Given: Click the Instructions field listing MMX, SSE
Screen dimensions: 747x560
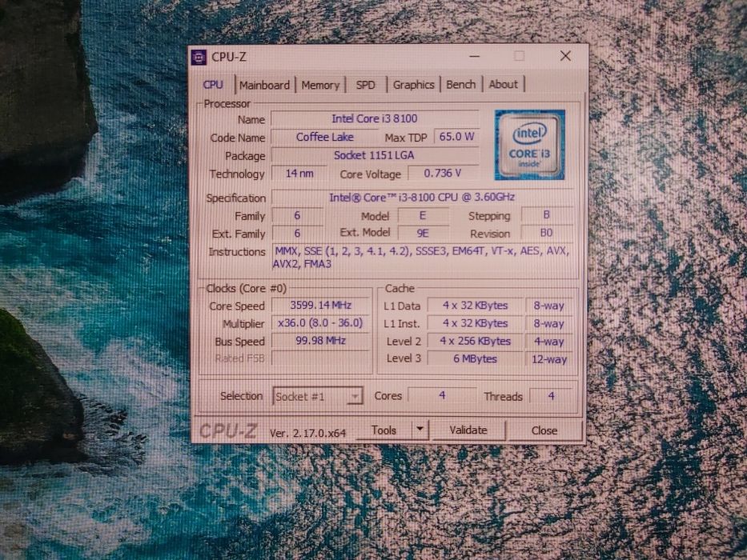Looking at the screenshot, I should click(422, 257).
